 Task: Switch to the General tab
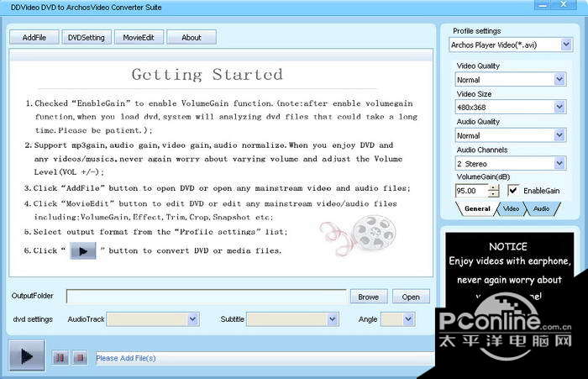tap(477, 208)
